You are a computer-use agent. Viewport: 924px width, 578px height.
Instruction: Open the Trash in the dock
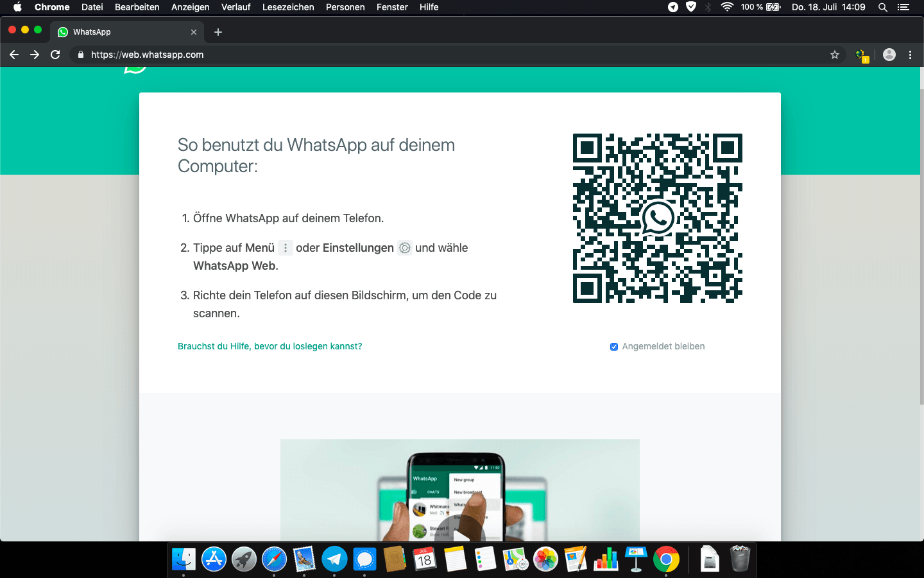click(740, 559)
